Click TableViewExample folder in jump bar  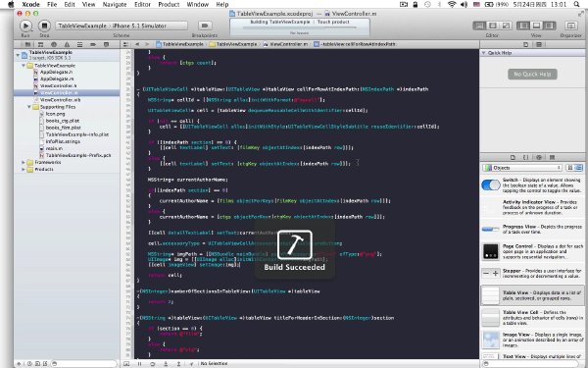pyautogui.click(x=233, y=44)
